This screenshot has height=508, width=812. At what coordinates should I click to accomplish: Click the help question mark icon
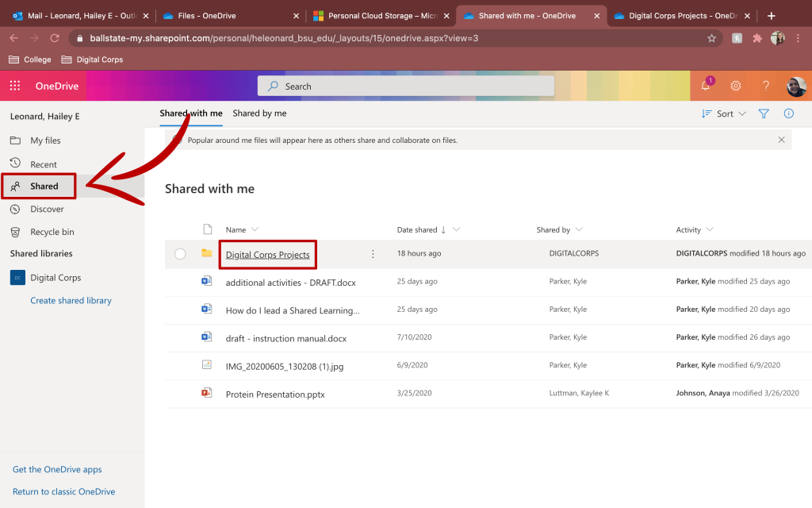pos(766,86)
